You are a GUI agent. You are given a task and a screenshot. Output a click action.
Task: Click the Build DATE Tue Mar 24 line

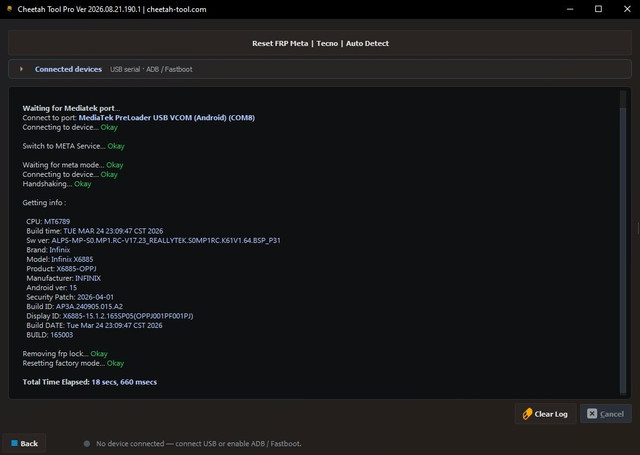[x=94, y=325]
